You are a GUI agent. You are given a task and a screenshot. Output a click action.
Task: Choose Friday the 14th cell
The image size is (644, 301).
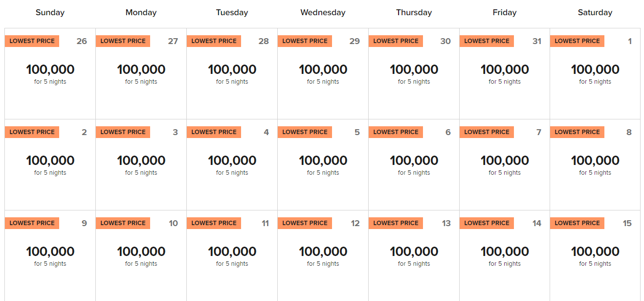click(x=505, y=255)
